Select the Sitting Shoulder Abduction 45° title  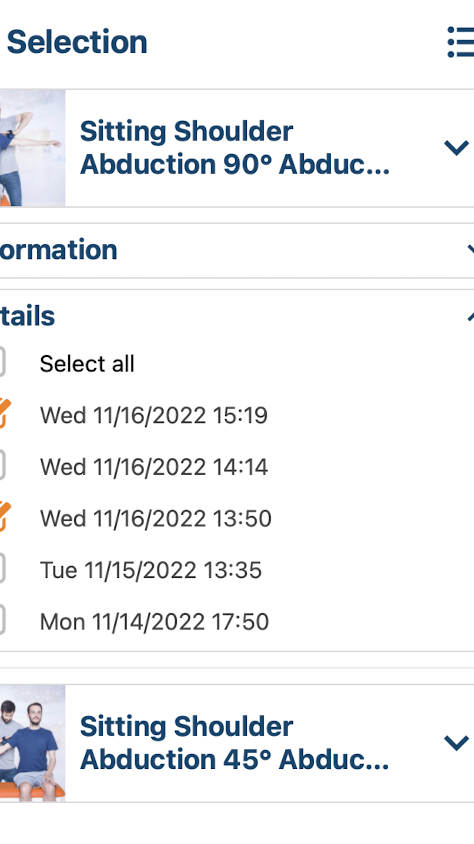[235, 743]
